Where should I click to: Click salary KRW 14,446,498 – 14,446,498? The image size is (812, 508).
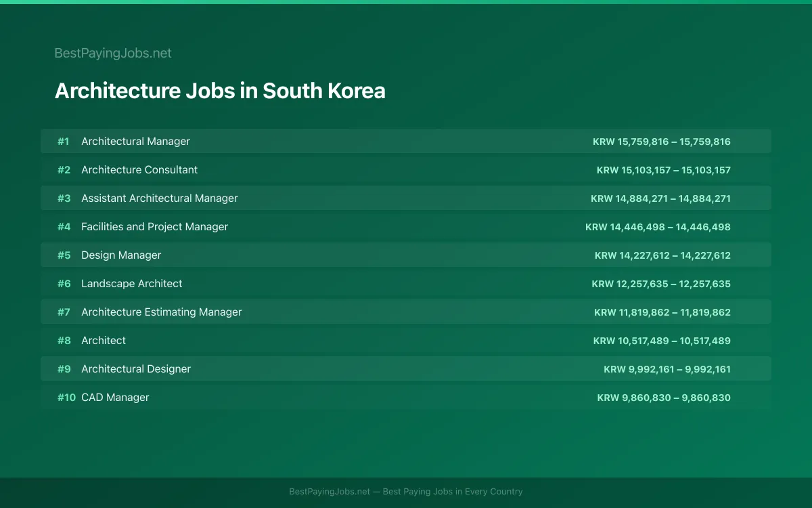coord(658,227)
